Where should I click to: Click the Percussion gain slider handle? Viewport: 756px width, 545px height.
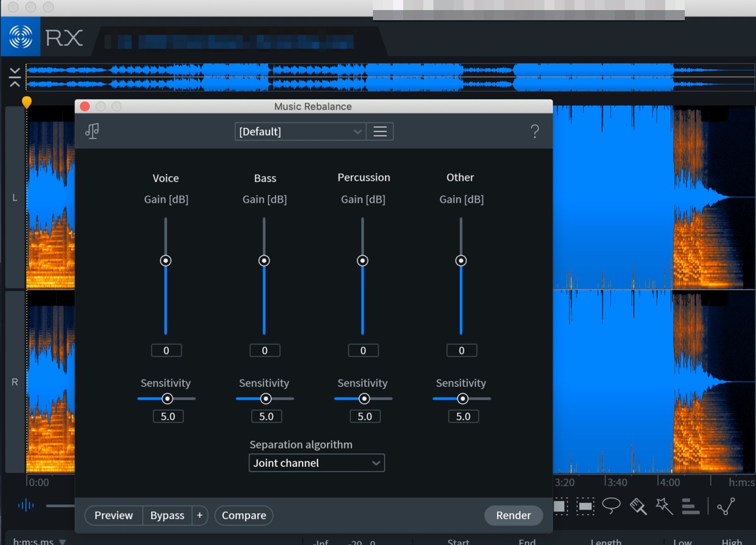pos(362,260)
